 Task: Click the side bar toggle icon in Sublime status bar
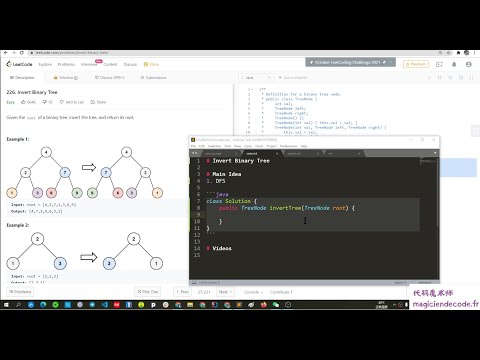pyautogui.click(x=194, y=283)
